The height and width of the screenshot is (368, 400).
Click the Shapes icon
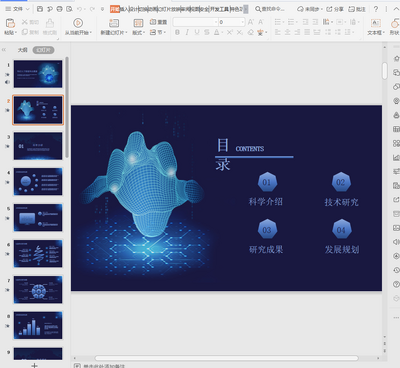[x=395, y=23]
